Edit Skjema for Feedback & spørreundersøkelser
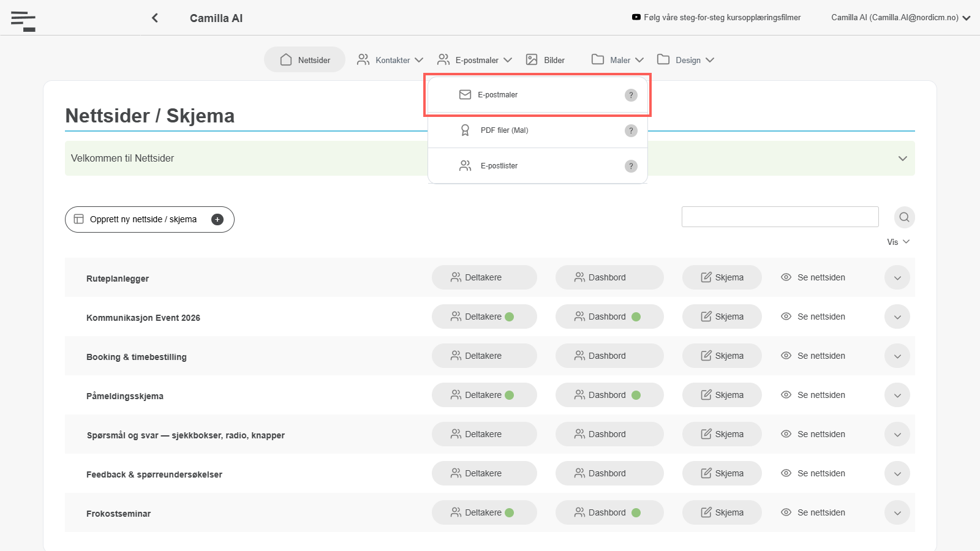This screenshot has height=551, width=980. 722,473
